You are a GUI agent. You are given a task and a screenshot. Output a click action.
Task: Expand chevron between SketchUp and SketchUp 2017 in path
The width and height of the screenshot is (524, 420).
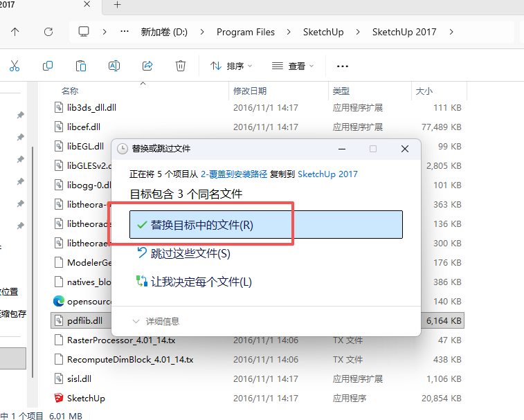(x=358, y=32)
